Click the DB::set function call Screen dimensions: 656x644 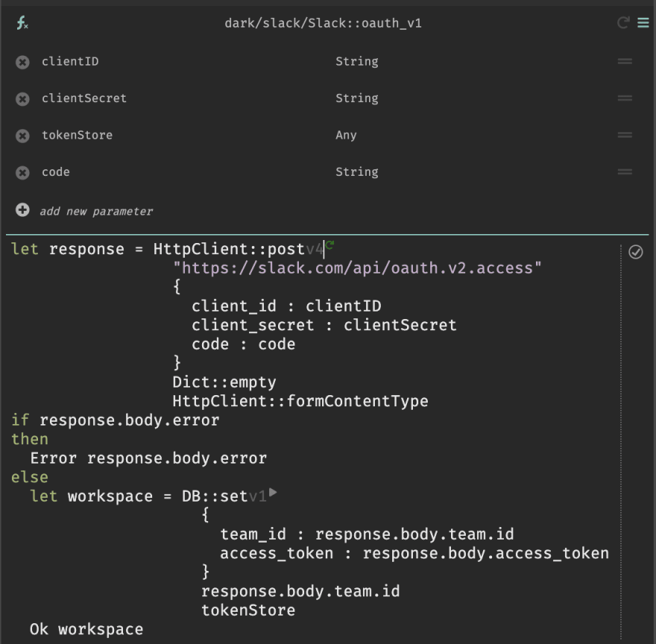point(215,496)
